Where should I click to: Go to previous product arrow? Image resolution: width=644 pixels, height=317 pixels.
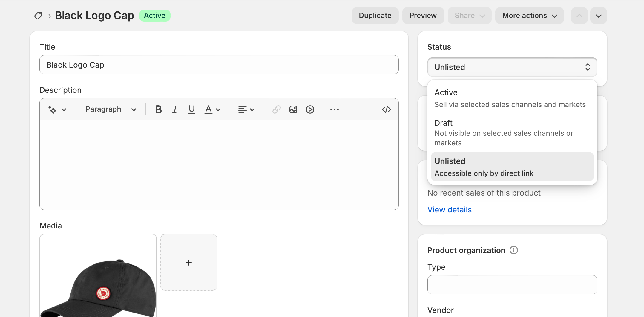[x=579, y=16]
